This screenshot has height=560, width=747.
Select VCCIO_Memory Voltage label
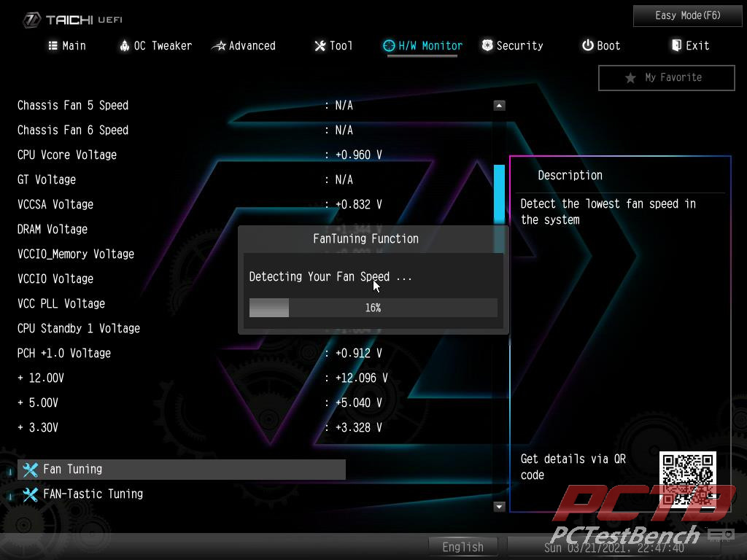pyautogui.click(x=76, y=254)
